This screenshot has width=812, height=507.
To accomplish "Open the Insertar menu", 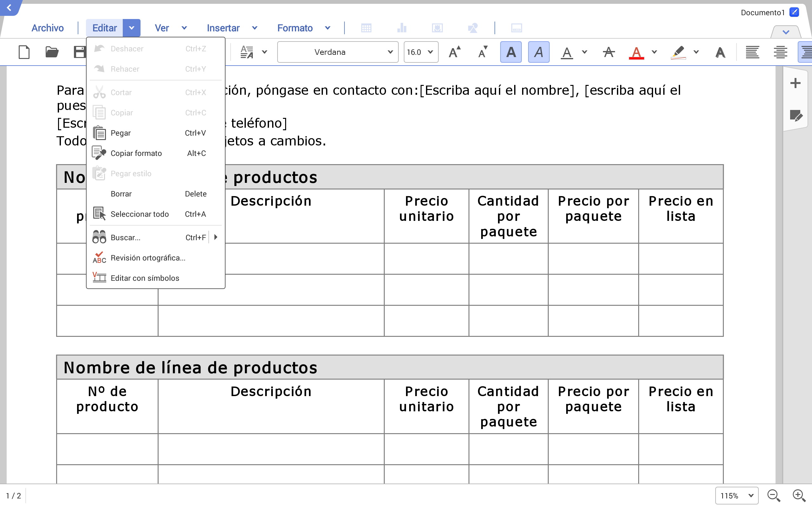I will click(x=223, y=28).
